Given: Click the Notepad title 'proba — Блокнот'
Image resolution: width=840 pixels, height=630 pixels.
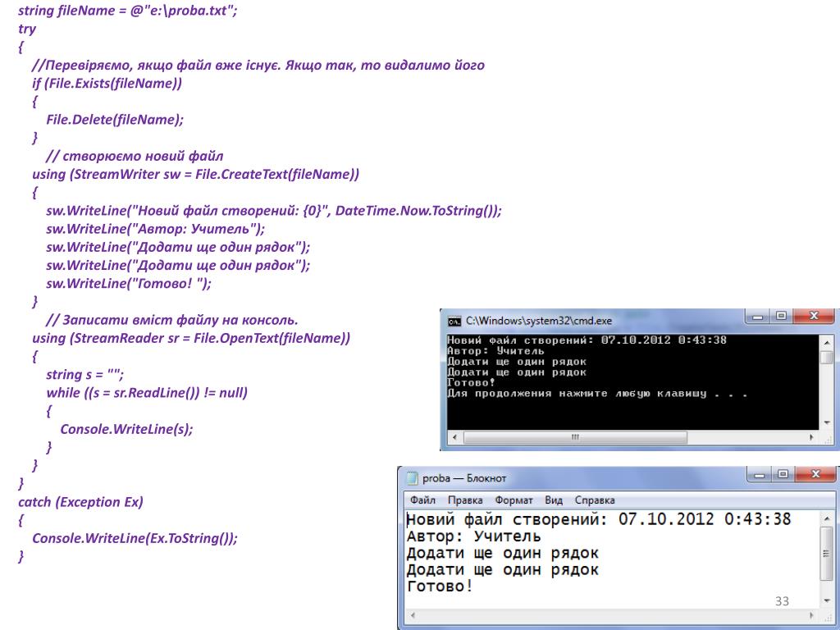Looking at the screenshot, I should 464,478.
